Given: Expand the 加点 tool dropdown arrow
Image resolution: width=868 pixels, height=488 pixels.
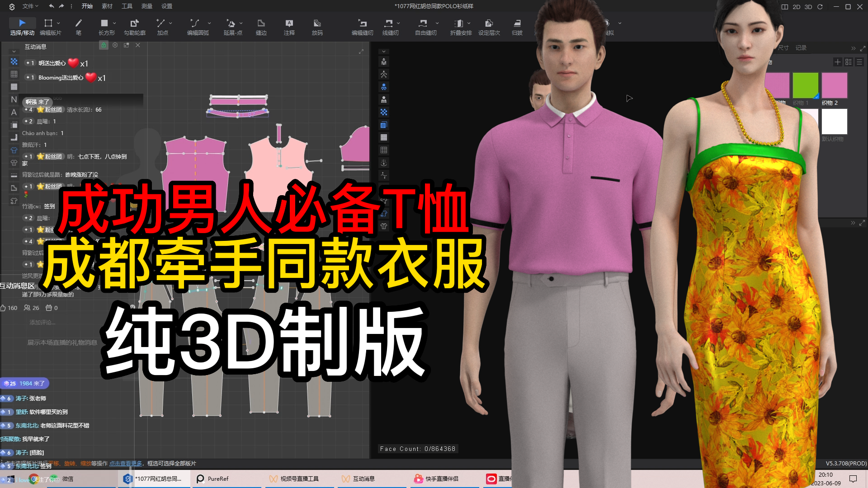Looking at the screenshot, I should click(x=170, y=23).
